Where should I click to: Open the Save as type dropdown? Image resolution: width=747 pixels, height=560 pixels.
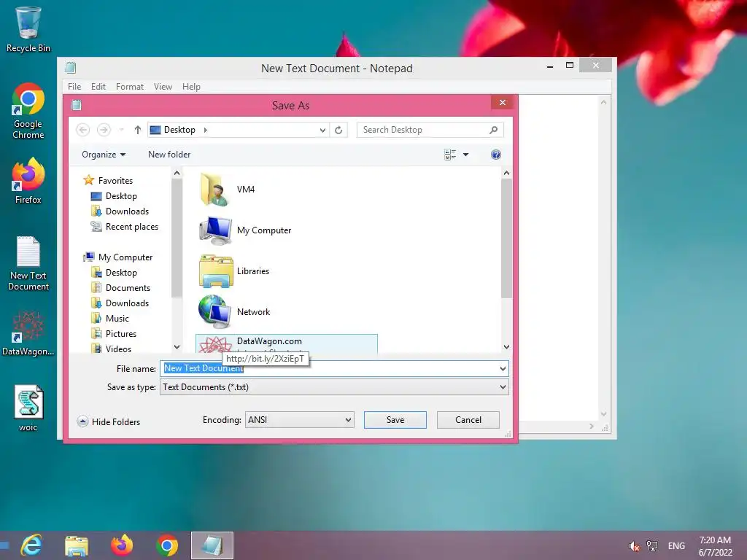point(334,387)
